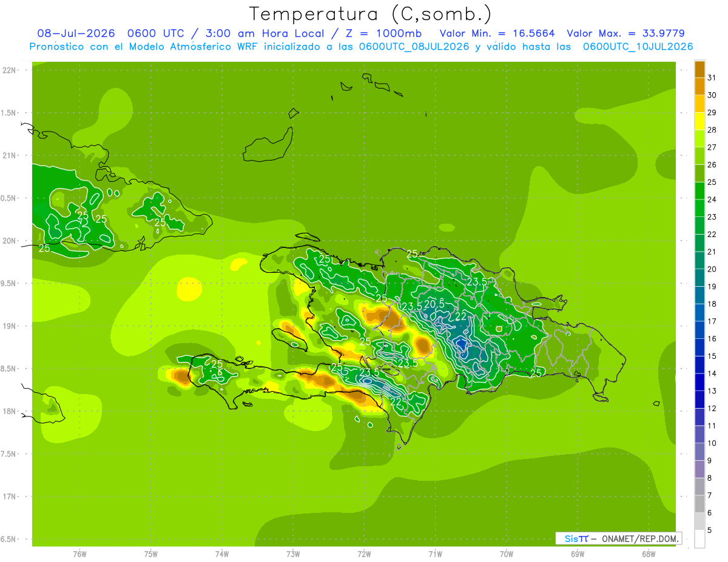
Task: Click the '25' value on color scale
Action: (712, 182)
